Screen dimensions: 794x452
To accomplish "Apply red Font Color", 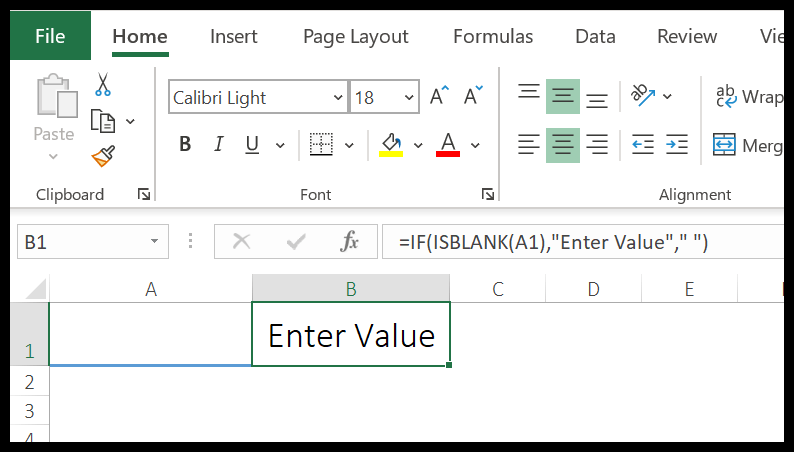I will (448, 145).
